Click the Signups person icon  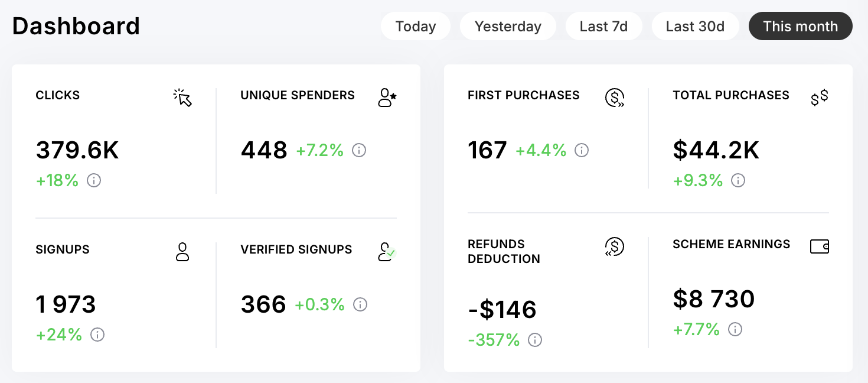(x=182, y=252)
